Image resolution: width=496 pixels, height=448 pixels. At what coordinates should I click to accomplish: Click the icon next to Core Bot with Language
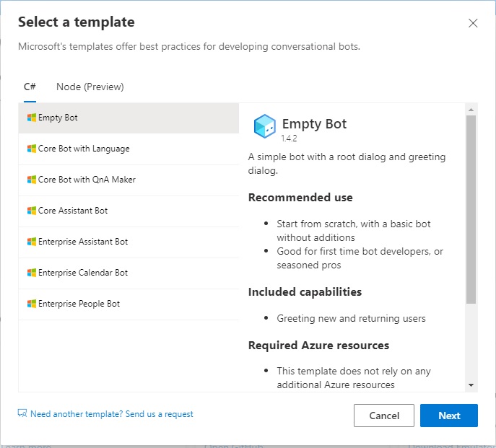[32, 149]
